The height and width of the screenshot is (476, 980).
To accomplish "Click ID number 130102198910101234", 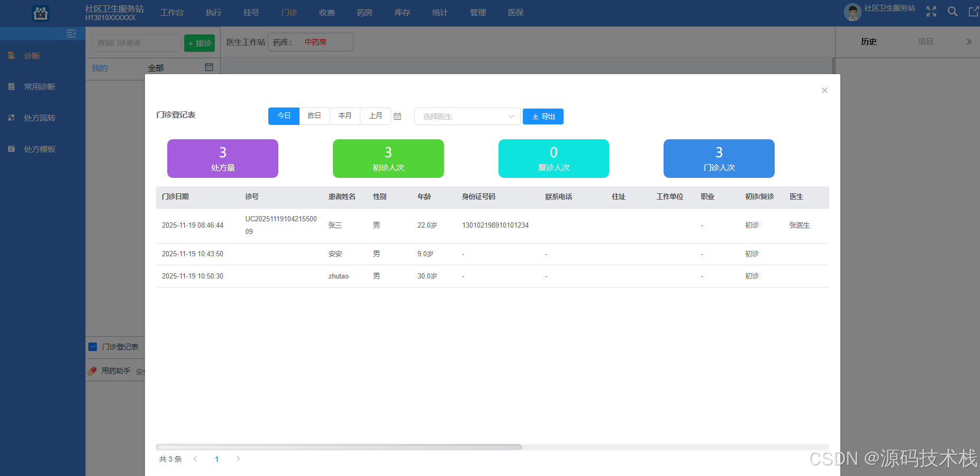I will pyautogui.click(x=495, y=226).
